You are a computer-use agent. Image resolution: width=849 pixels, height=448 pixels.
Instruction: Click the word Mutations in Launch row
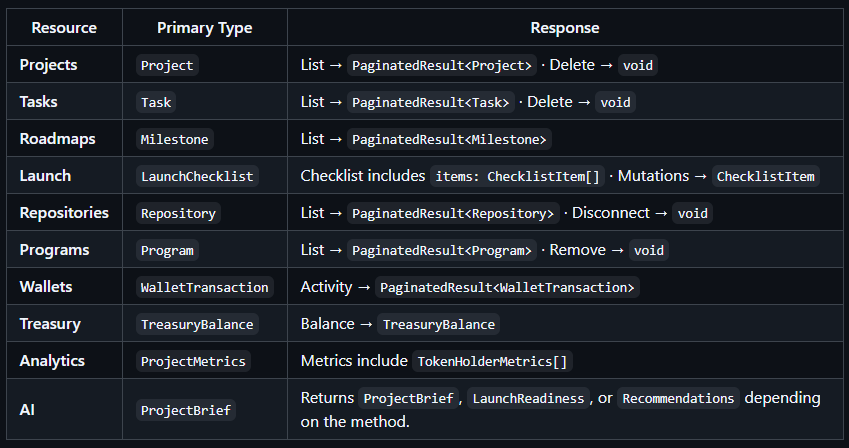click(654, 176)
